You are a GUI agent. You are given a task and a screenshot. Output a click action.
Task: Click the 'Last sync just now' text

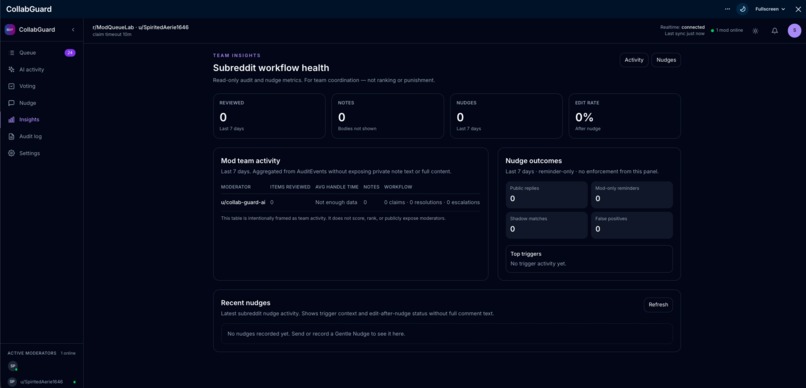684,33
